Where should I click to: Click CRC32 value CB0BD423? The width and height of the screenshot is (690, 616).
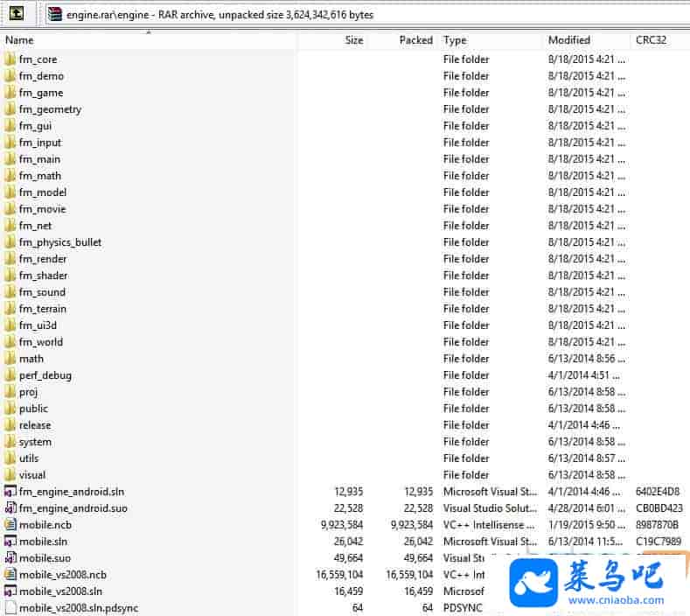pyautogui.click(x=659, y=508)
